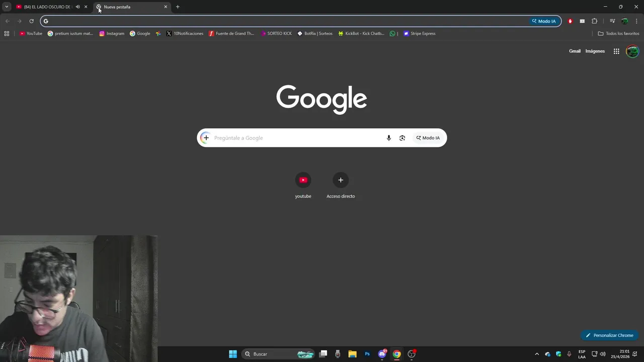The width and height of the screenshot is (644, 362).
Task: Open Task View in taskbar
Action: (324, 354)
